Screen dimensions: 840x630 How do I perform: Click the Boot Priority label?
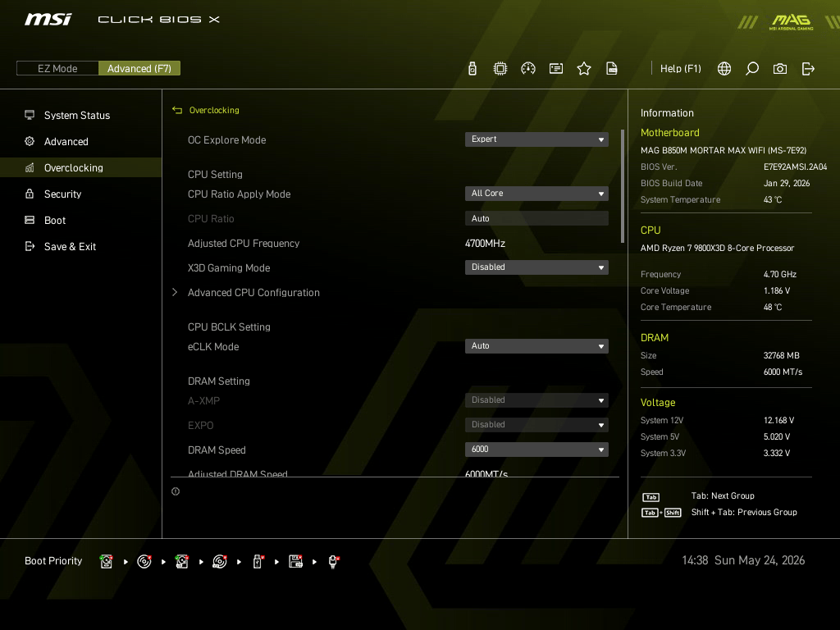tap(53, 561)
